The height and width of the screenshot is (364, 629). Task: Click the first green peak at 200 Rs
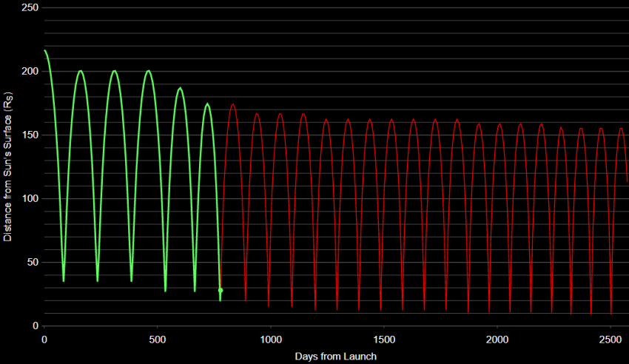(x=80, y=71)
